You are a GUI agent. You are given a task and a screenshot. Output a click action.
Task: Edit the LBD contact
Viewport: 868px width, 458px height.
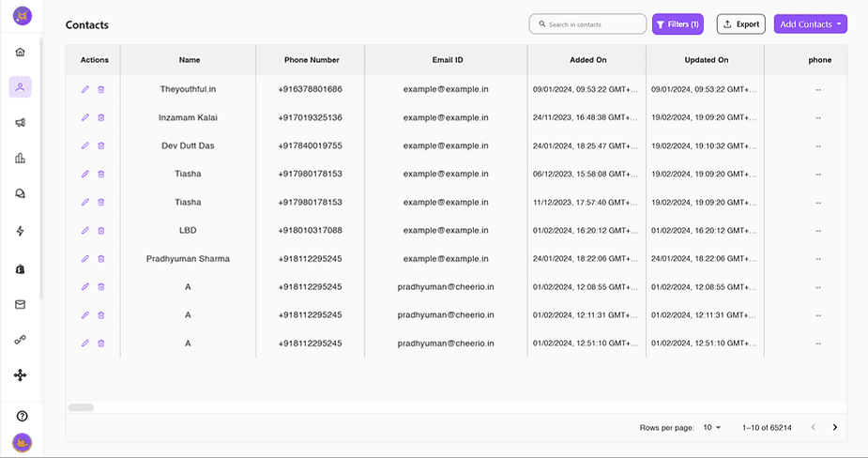(85, 230)
